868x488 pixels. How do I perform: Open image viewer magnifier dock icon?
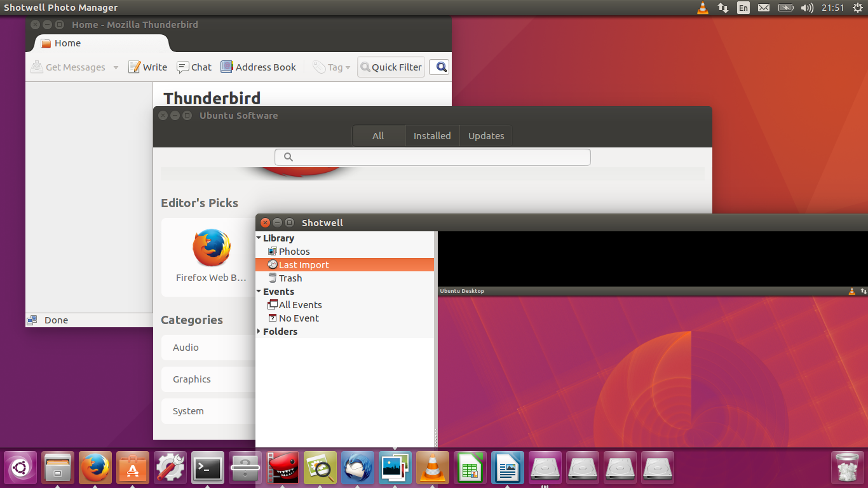click(x=320, y=468)
